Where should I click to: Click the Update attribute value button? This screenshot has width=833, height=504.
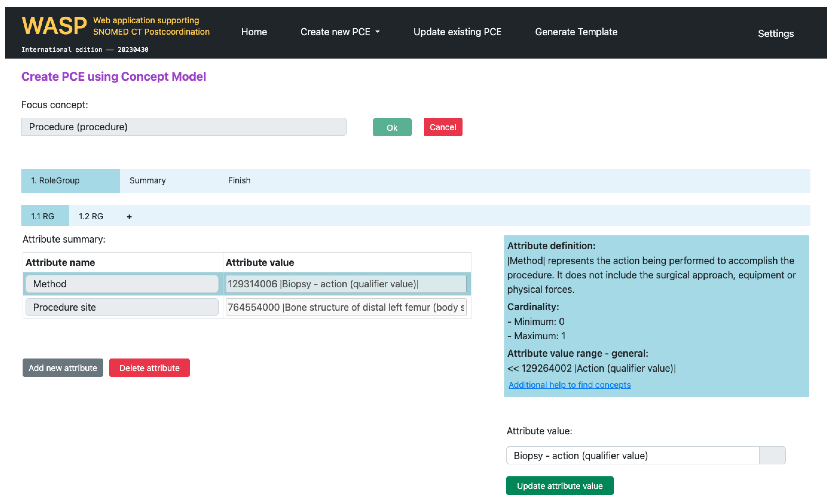[x=560, y=486]
